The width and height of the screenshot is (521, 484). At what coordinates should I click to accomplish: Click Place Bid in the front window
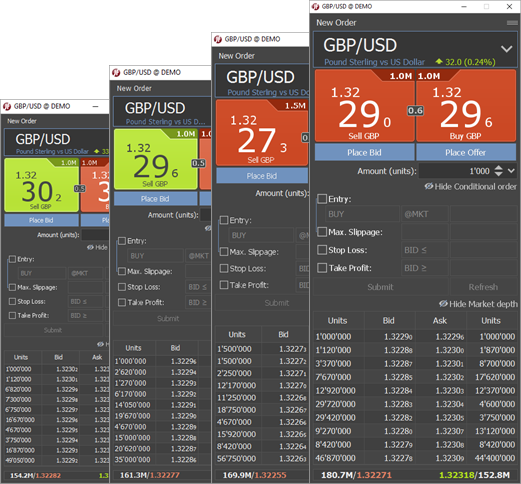[364, 153]
